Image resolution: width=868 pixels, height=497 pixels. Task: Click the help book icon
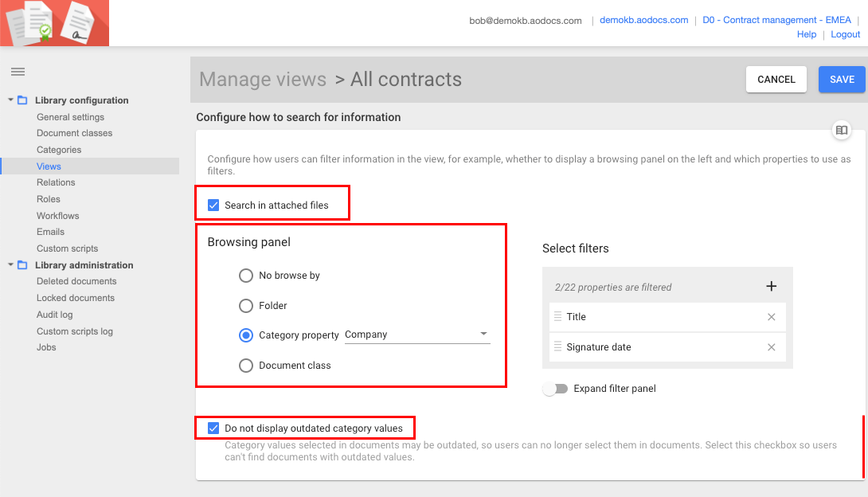tap(842, 130)
